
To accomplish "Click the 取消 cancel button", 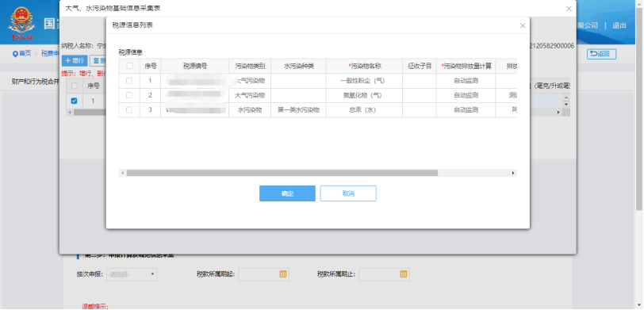I will click(x=348, y=193).
